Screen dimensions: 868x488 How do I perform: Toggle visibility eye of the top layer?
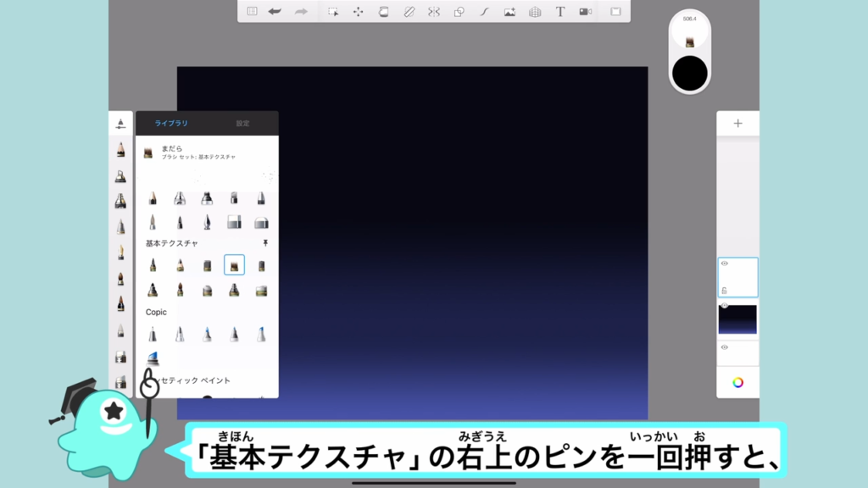point(724,263)
